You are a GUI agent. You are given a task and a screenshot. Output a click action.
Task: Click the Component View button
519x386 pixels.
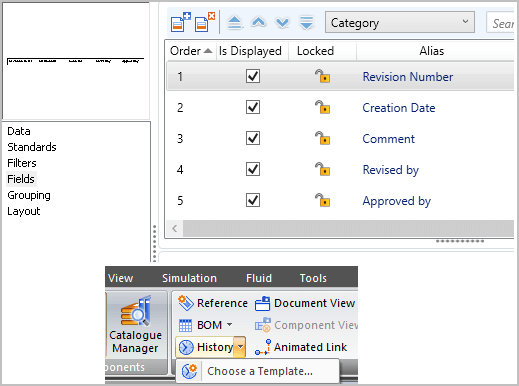point(306,325)
